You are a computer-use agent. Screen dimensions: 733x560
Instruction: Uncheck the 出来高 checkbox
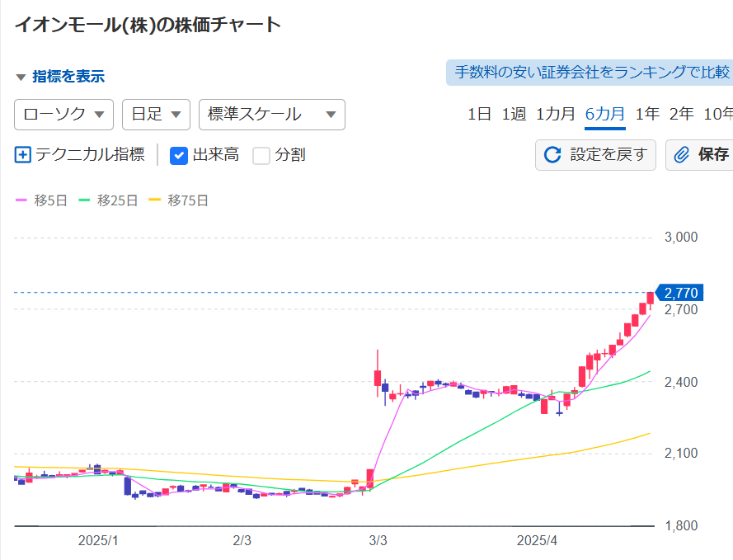point(179,156)
